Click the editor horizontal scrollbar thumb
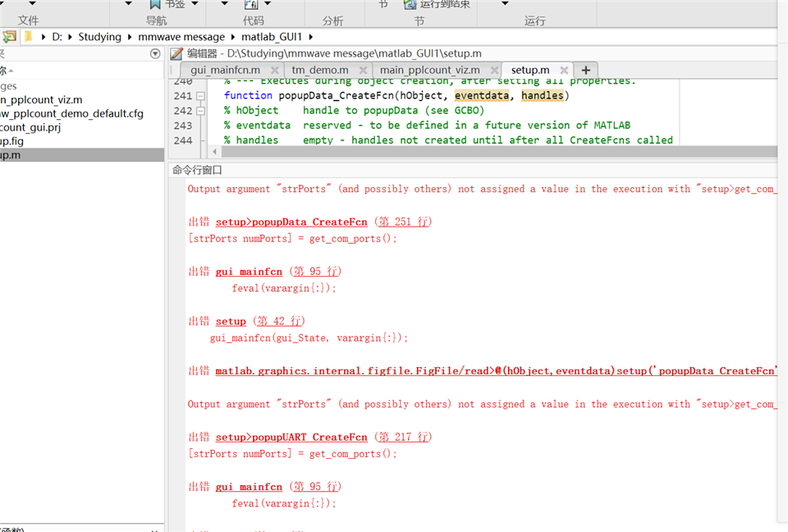Screen dimensions: 788x532 pos(498,151)
